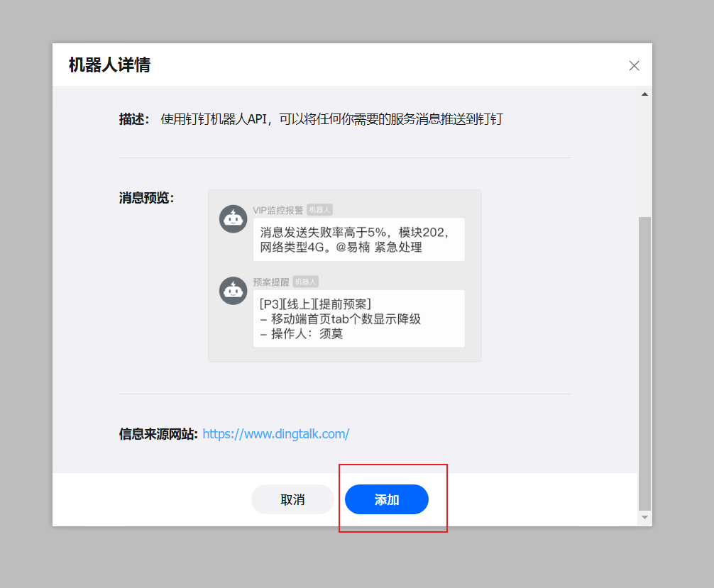The image size is (714, 588).
Task: Click the 使用钉钉机器人API description text
Action: [331, 119]
